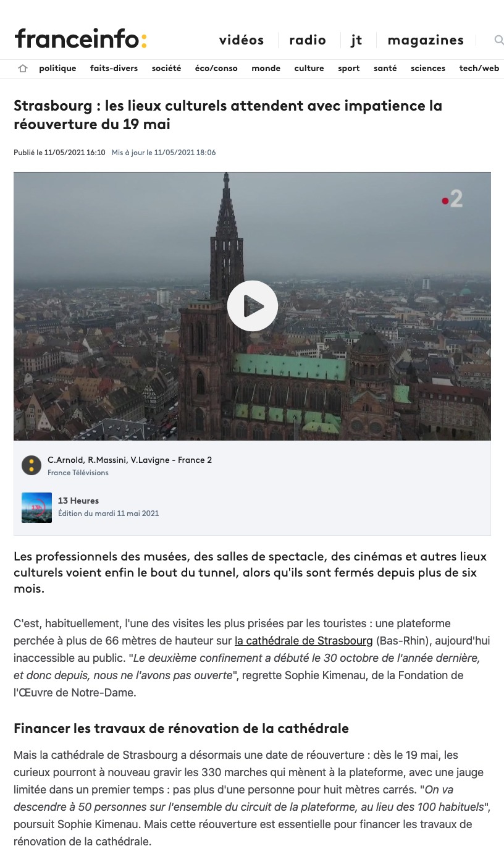Select the politique category

click(57, 69)
